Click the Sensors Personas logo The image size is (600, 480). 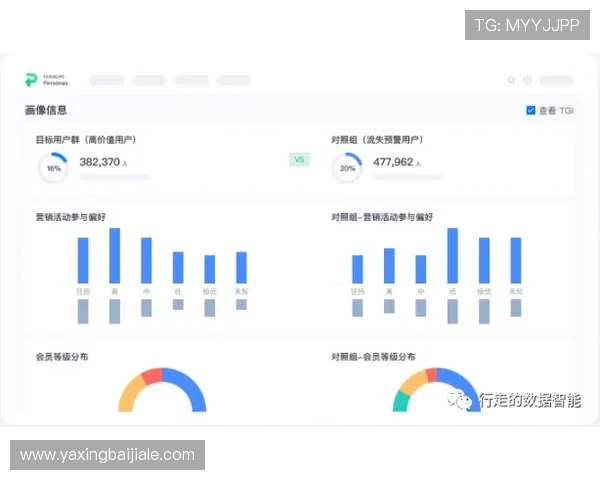point(46,80)
